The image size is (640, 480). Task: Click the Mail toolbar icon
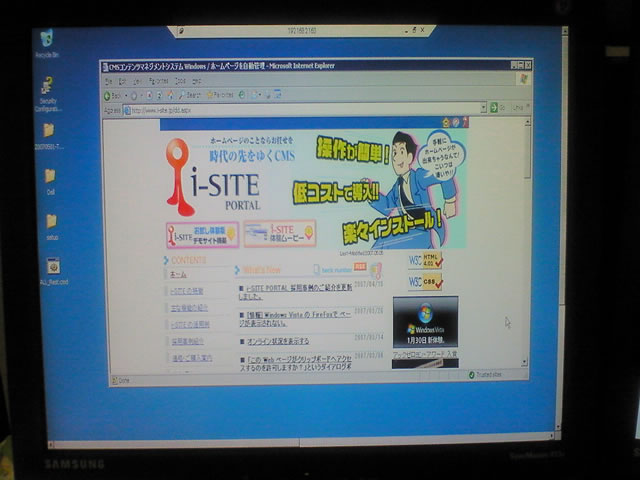point(254,95)
